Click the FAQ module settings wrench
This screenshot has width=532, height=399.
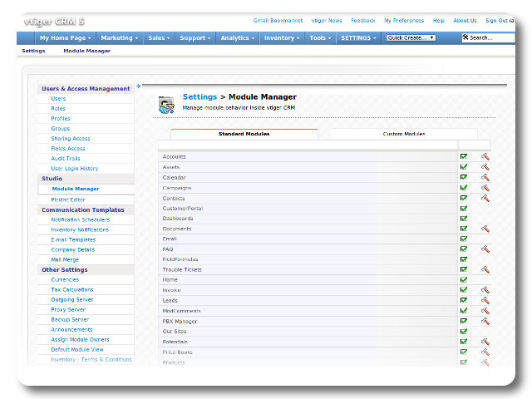coord(485,249)
